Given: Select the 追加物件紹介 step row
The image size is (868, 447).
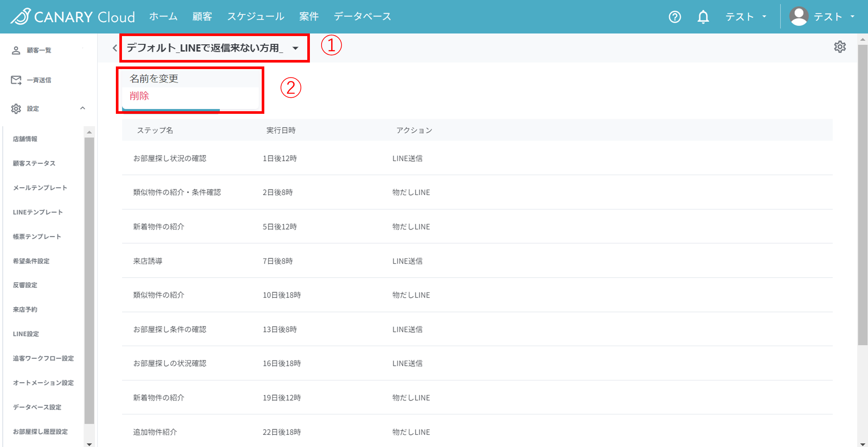Looking at the screenshot, I should (x=477, y=432).
